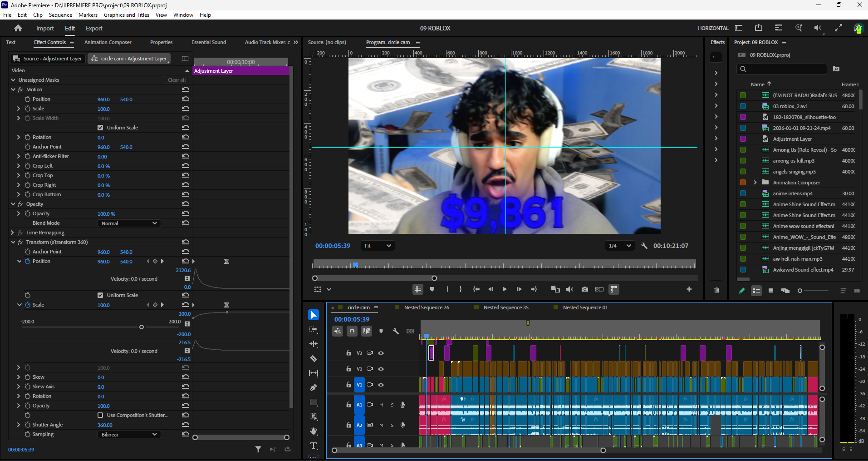
Task: Switch to the Animation Composer tab
Action: tap(108, 42)
